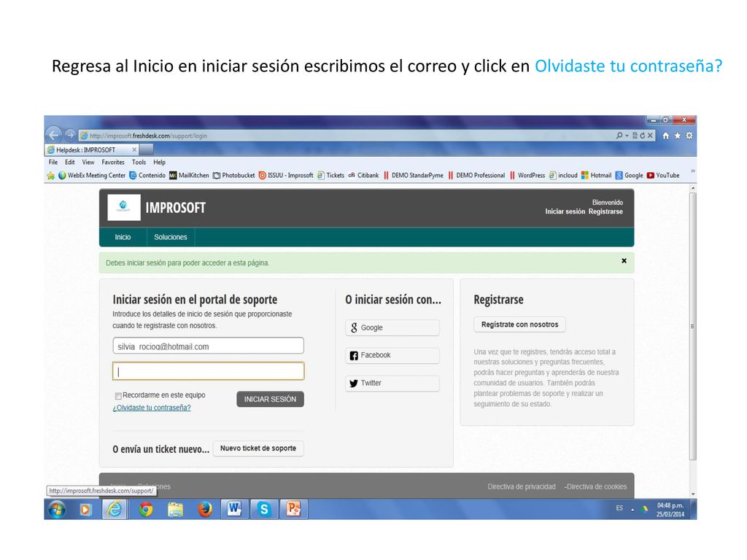Open the Edit menu
Screen dimensions: 747x560
pyautogui.click(x=70, y=163)
